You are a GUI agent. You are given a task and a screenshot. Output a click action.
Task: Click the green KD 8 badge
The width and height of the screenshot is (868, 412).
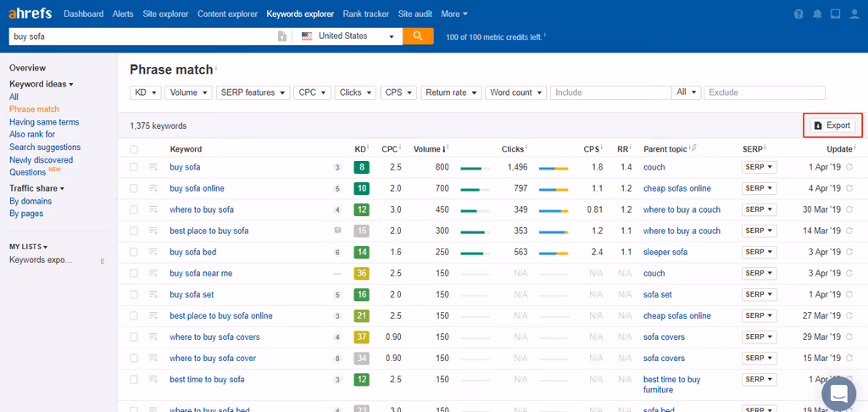click(x=361, y=167)
